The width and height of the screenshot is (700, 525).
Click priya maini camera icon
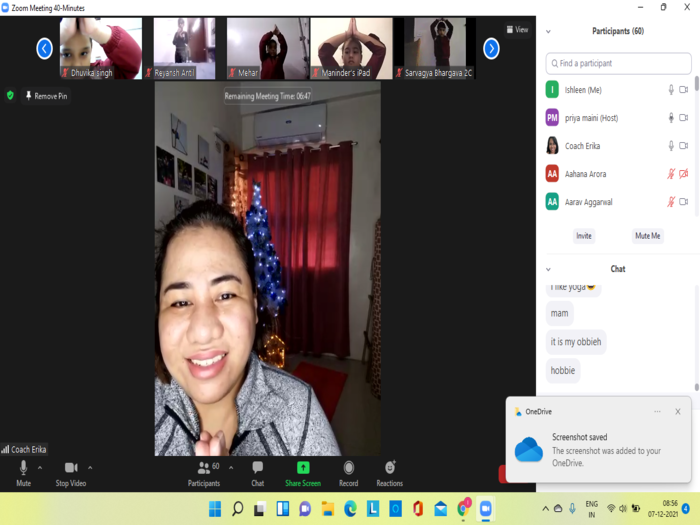click(683, 118)
